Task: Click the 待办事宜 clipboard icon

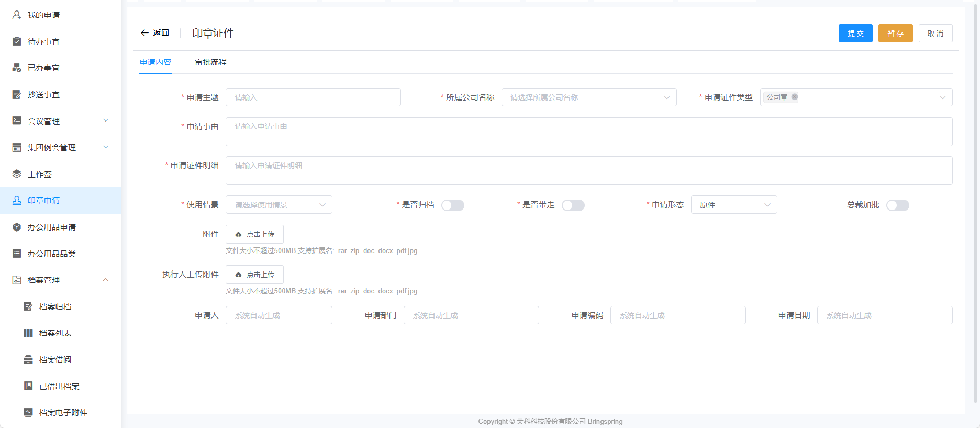Action: point(17,41)
